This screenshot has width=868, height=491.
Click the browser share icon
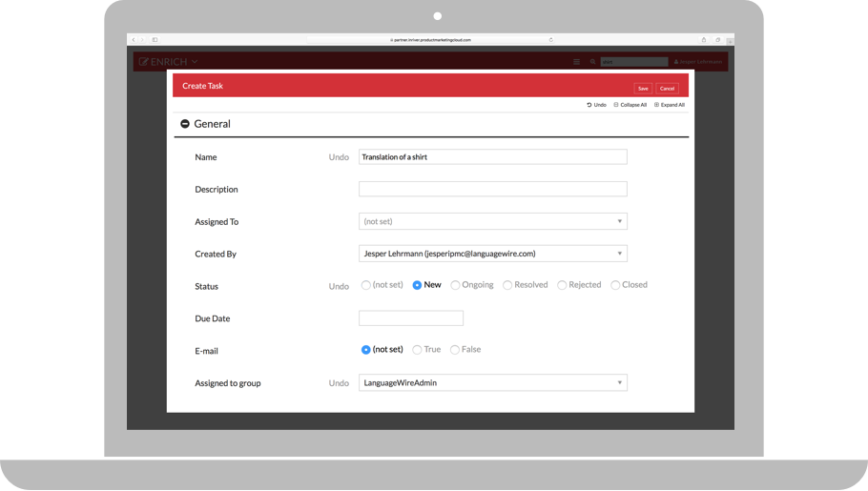(x=704, y=40)
